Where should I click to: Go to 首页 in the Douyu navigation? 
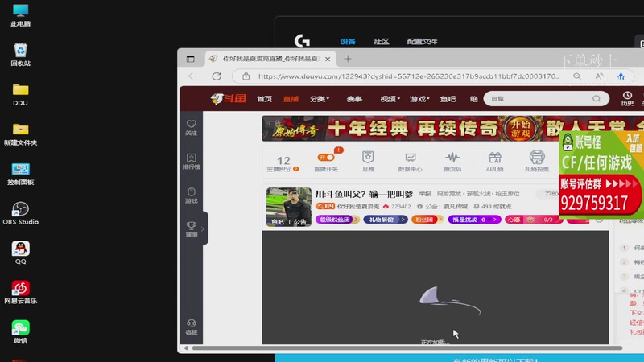[264, 99]
